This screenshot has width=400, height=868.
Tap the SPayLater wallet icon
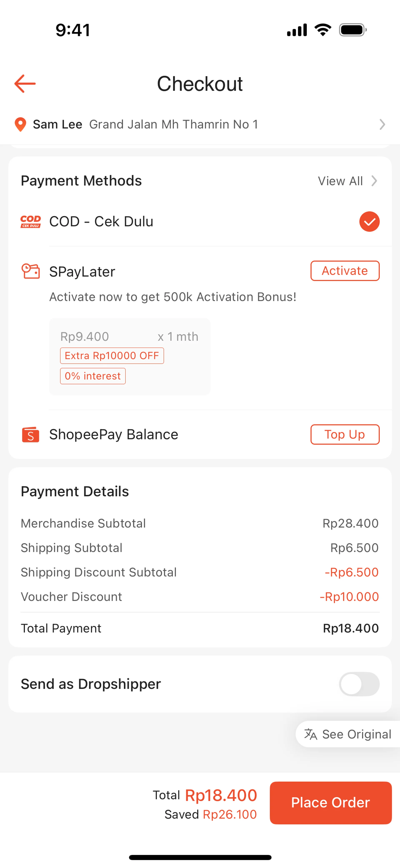tap(31, 271)
